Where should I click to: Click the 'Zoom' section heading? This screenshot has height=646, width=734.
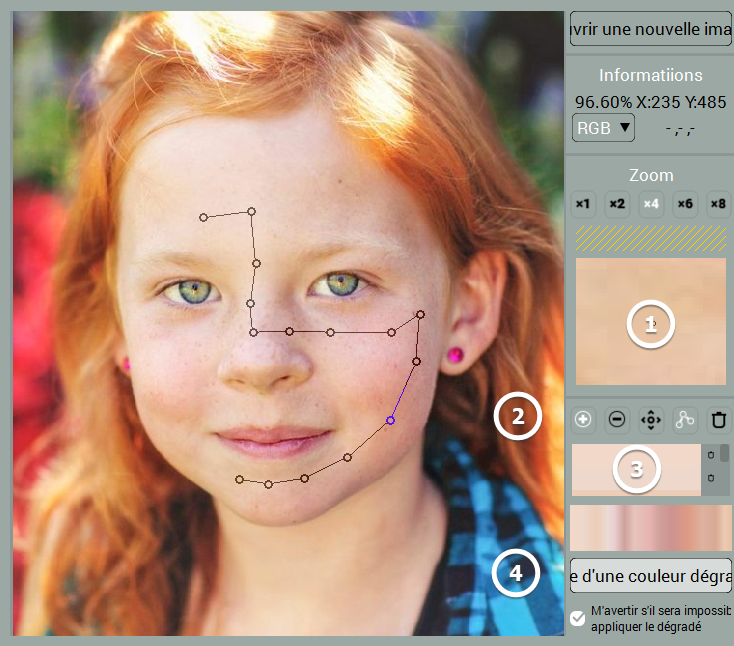click(651, 175)
